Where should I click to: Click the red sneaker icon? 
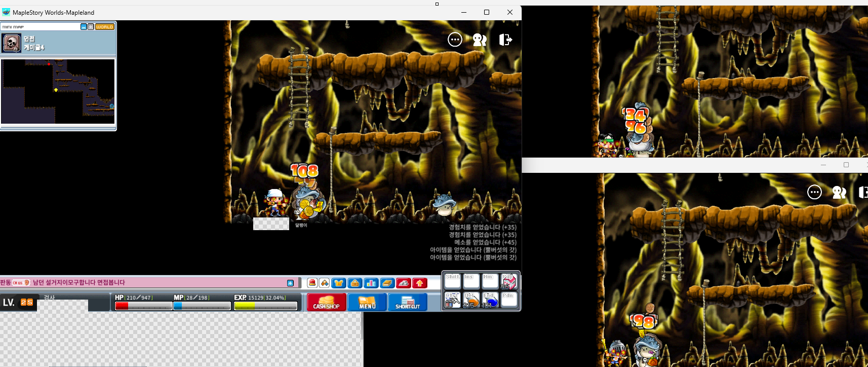point(404,283)
